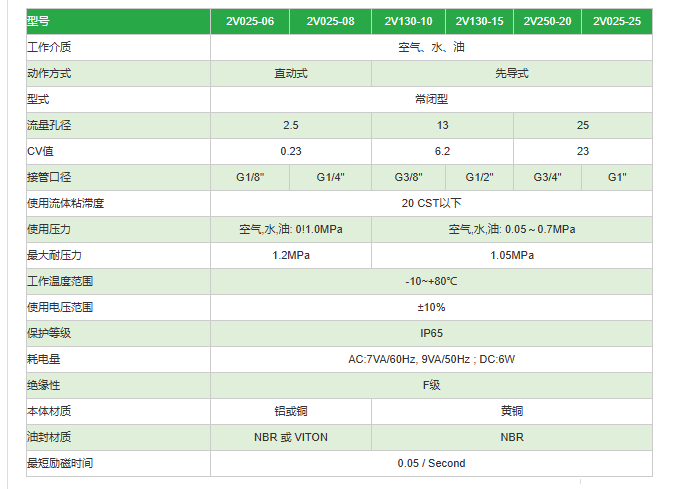Screen dimensions: 688x489
Task: Click the 2V130-15 model header
Action: coord(480,21)
